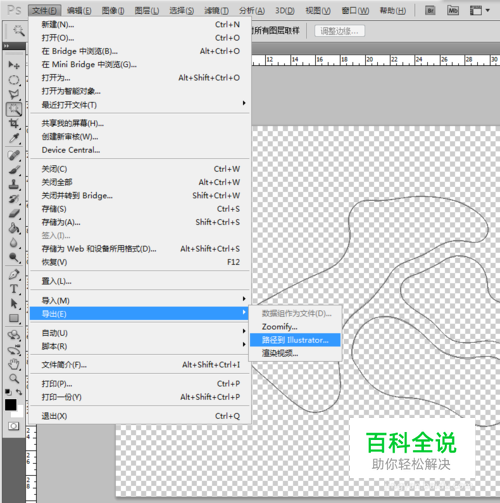Expand the collapsed toolbox panel arrows
500x503 pixels.
click(x=7, y=46)
